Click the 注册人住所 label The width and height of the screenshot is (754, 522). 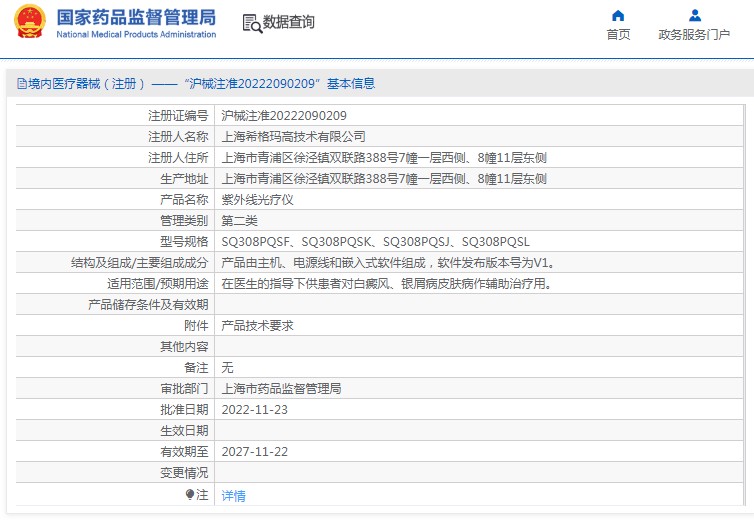click(178, 158)
